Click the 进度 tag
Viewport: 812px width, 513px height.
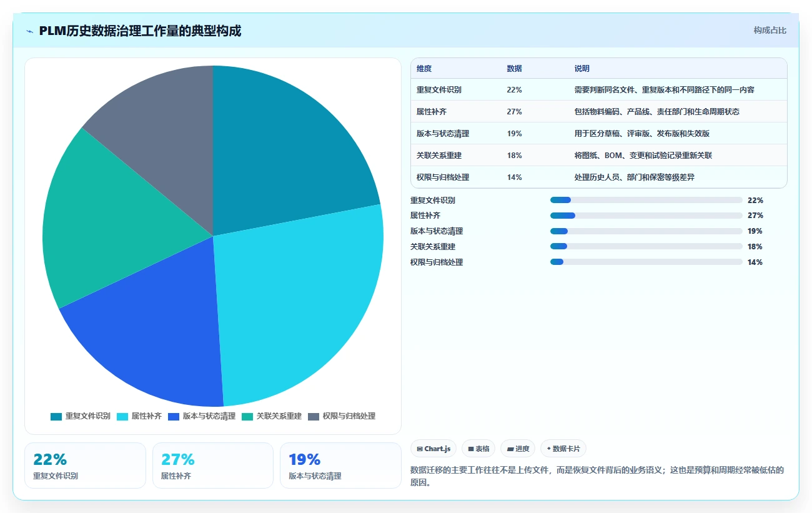click(518, 449)
